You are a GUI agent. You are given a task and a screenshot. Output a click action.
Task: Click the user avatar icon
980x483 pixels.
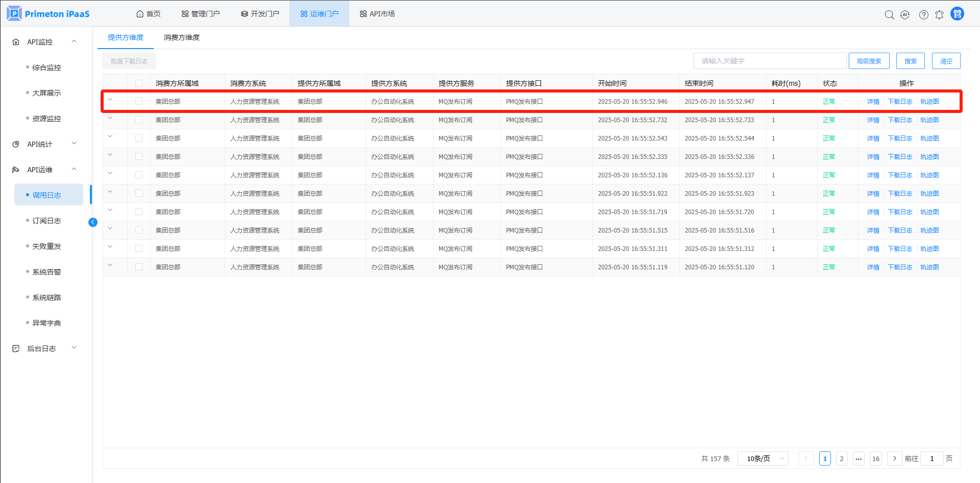point(957,14)
